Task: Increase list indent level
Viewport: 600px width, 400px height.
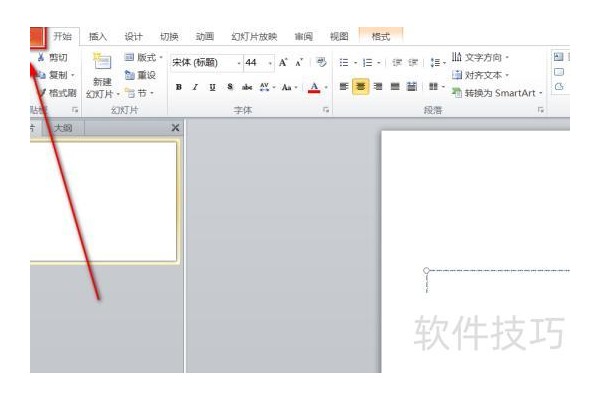Action: 413,62
